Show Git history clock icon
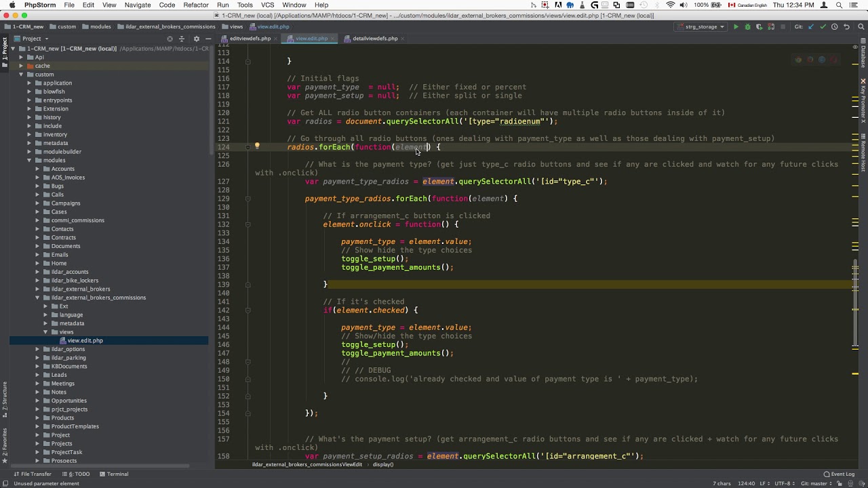The width and height of the screenshot is (868, 488). click(835, 27)
